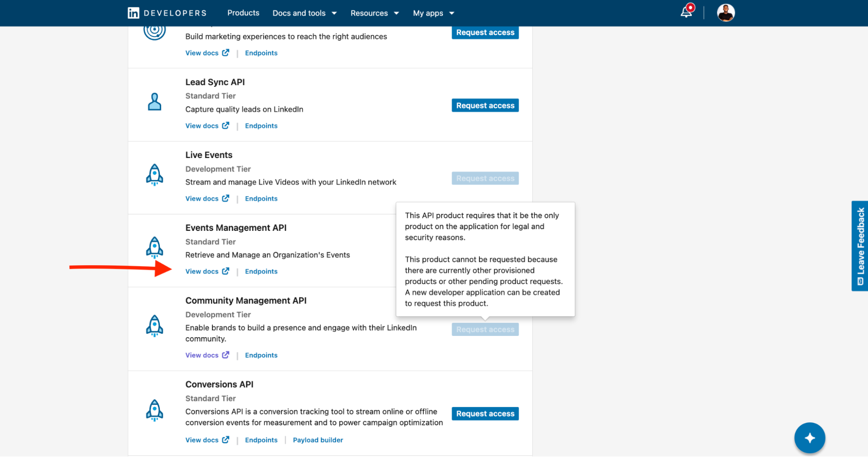Click external link icon for Conversions API docs
This screenshot has height=457, width=868.
225,440
